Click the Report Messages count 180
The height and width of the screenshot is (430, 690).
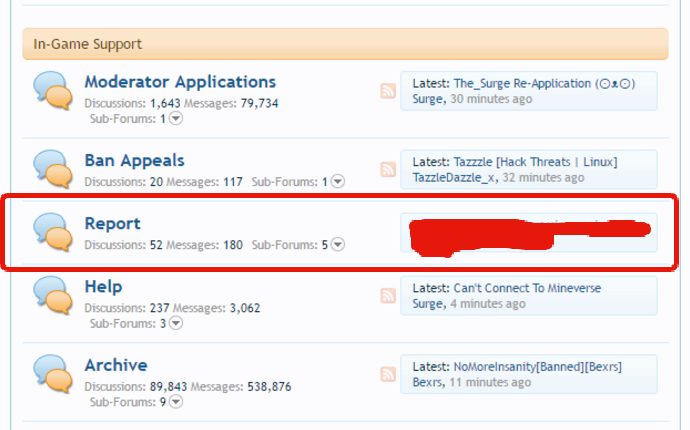pyautogui.click(x=233, y=245)
